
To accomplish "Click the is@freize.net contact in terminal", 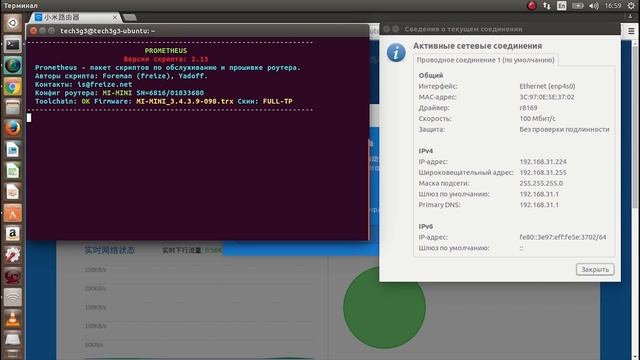I will (x=104, y=84).
